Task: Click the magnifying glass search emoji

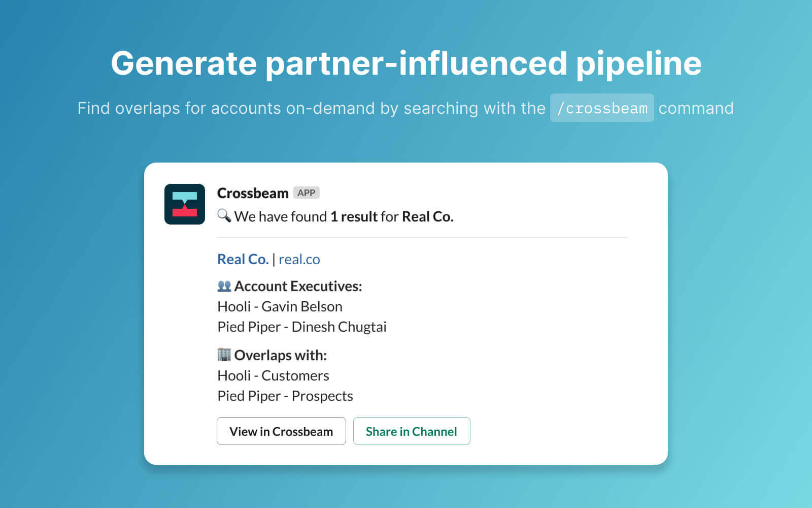Action: coord(224,215)
